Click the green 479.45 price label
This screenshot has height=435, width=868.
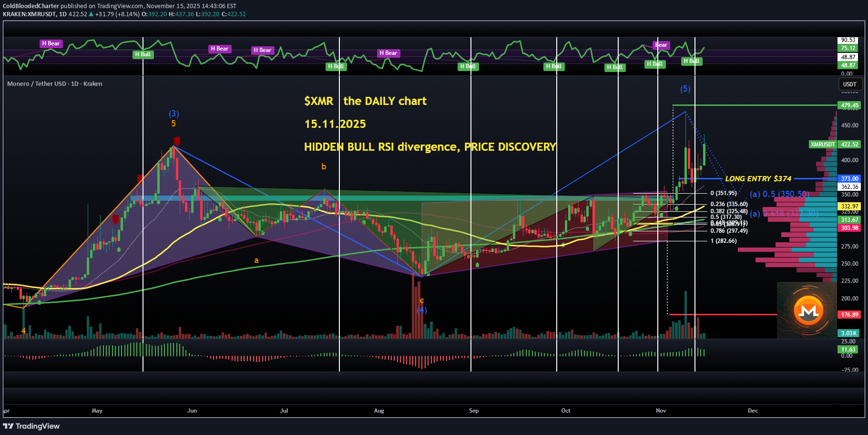(849, 105)
